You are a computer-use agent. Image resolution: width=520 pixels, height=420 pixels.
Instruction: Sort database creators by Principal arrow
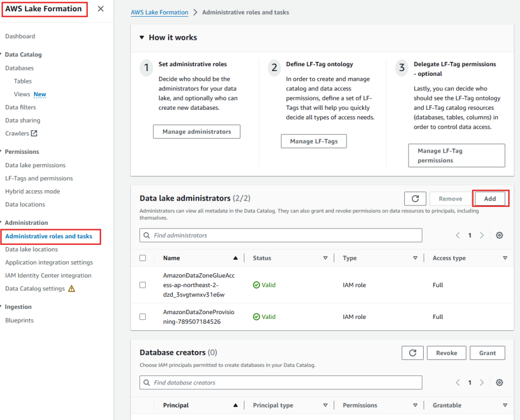coord(235,405)
